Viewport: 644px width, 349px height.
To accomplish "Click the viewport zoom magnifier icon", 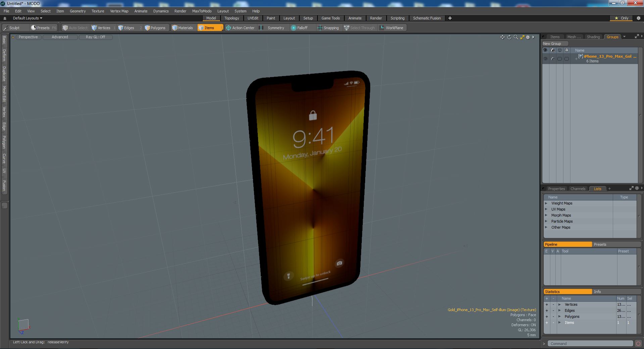I will (516, 37).
